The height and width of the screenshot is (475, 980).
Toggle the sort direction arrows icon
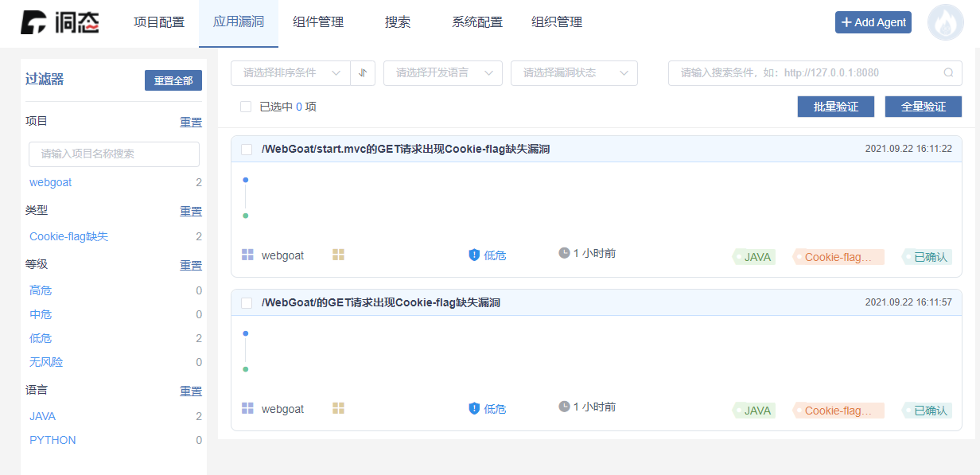(363, 72)
